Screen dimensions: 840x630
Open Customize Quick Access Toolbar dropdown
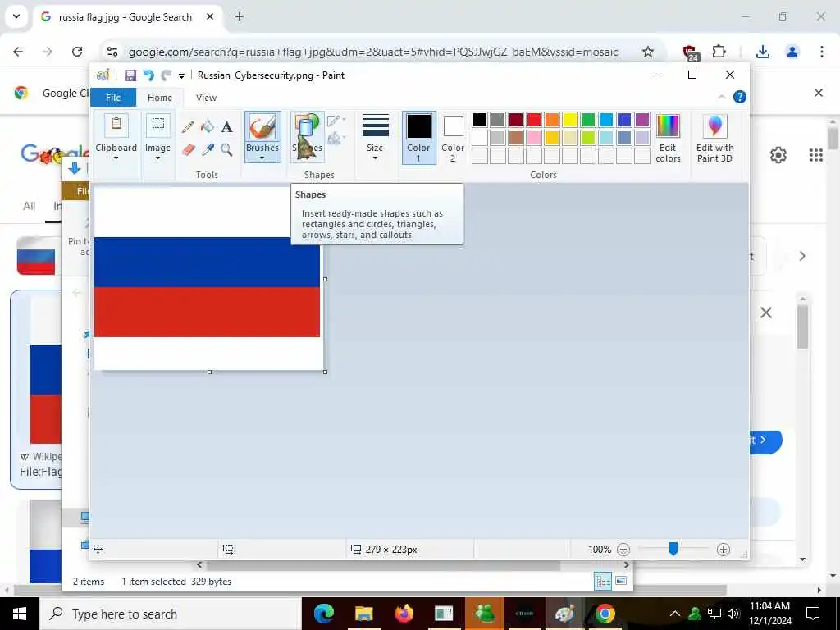(181, 76)
